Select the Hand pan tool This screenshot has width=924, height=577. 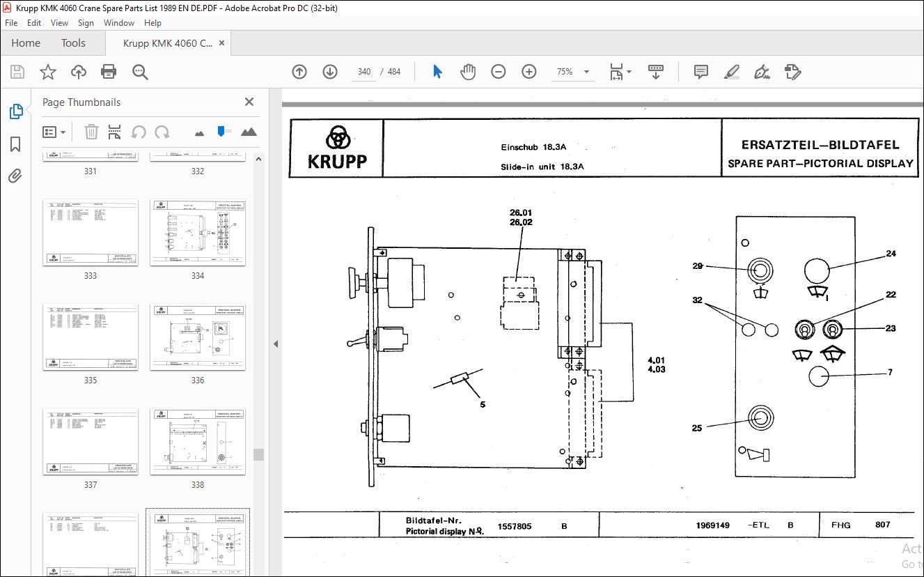pos(468,72)
